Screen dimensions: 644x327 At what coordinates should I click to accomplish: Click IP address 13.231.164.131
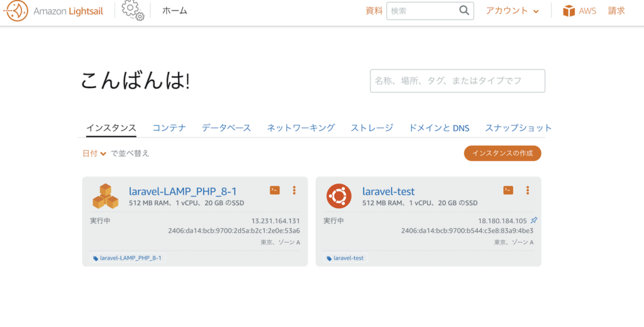click(275, 221)
